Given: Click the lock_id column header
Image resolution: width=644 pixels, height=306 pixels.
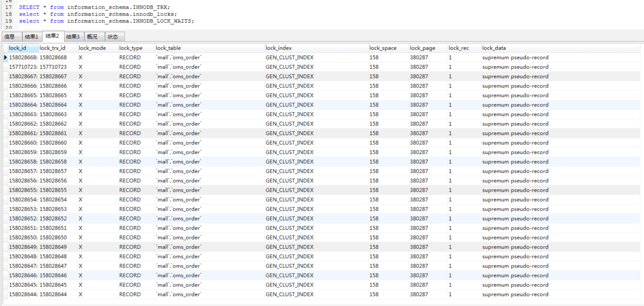Looking at the screenshot, I should click(x=18, y=48).
